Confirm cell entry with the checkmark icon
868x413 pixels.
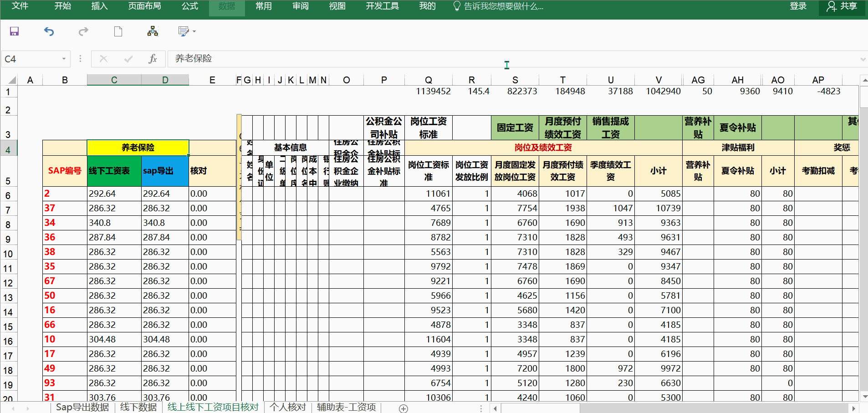click(128, 59)
